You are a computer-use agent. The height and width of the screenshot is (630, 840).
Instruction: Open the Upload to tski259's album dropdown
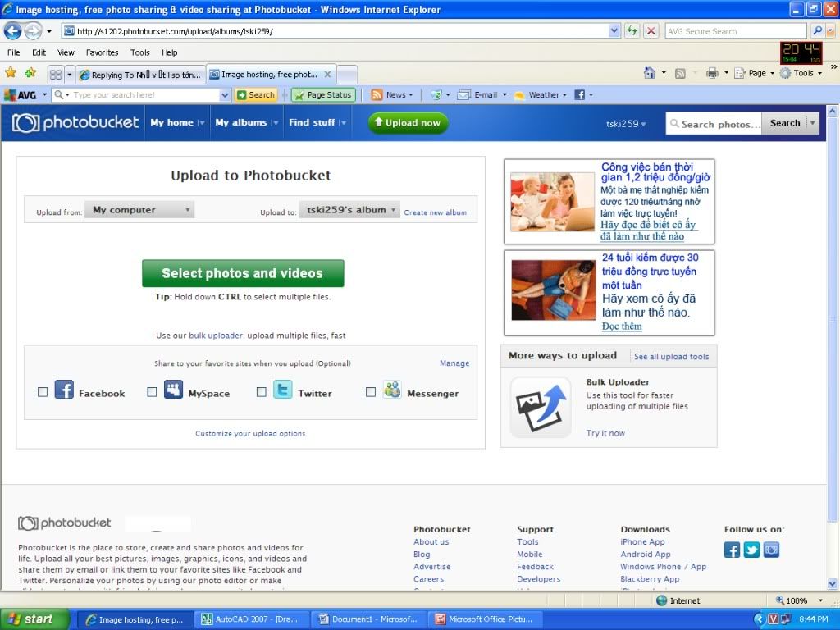349,210
